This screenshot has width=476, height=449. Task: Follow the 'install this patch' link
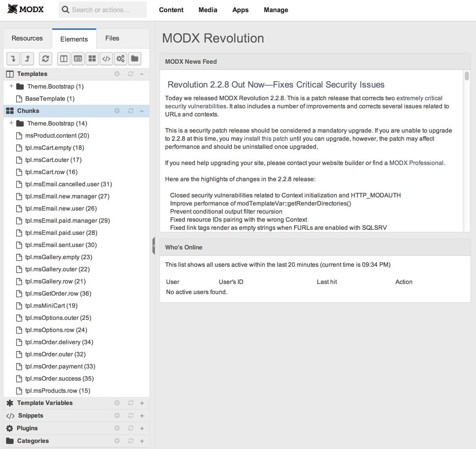(x=266, y=139)
